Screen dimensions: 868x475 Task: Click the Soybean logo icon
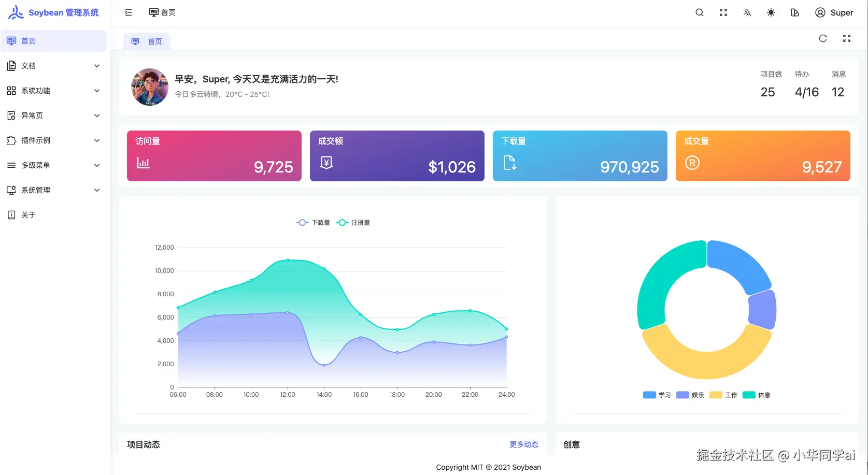coord(16,12)
